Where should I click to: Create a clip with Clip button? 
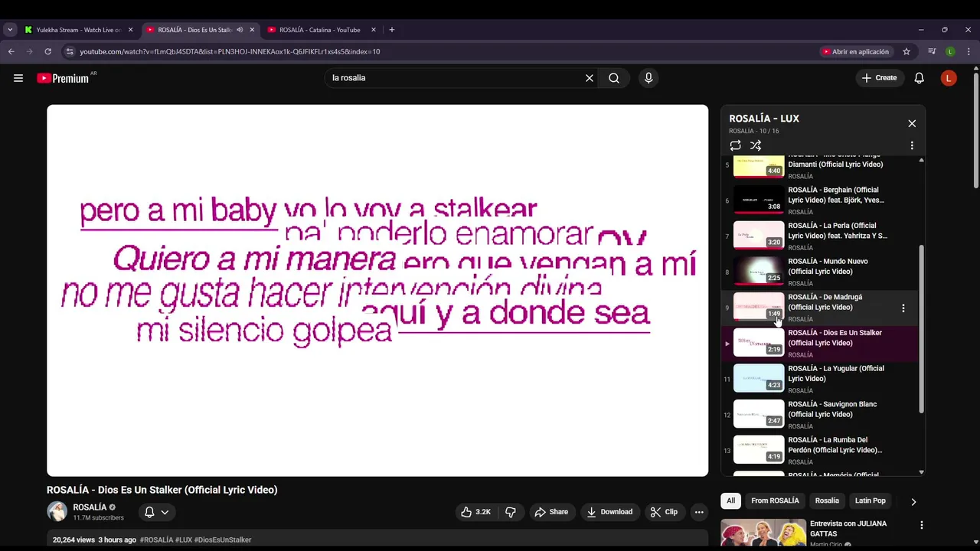pyautogui.click(x=664, y=512)
